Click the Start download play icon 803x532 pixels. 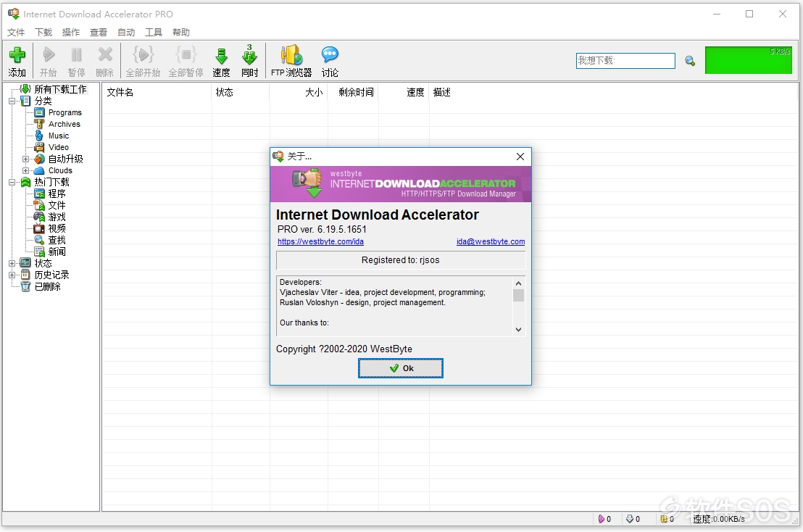pos(49,54)
